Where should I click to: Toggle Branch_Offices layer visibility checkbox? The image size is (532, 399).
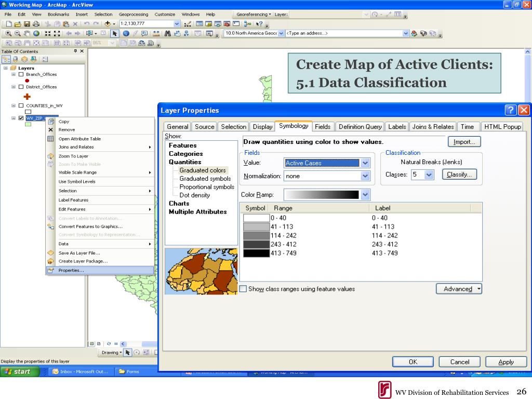point(21,74)
